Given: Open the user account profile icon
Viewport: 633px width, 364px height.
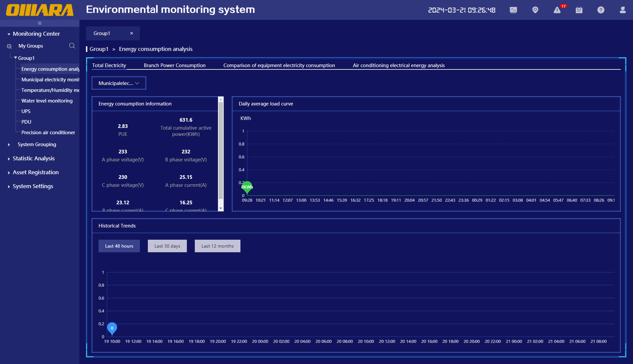Looking at the screenshot, I should click(x=622, y=10).
